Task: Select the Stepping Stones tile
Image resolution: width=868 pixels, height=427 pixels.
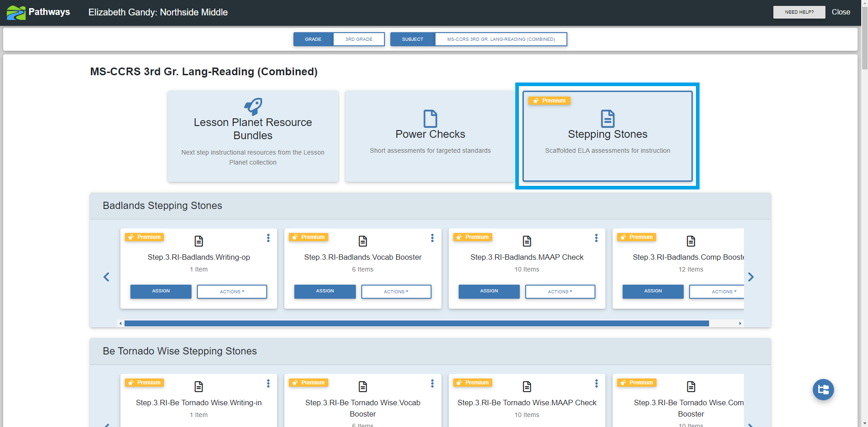Action: click(608, 136)
